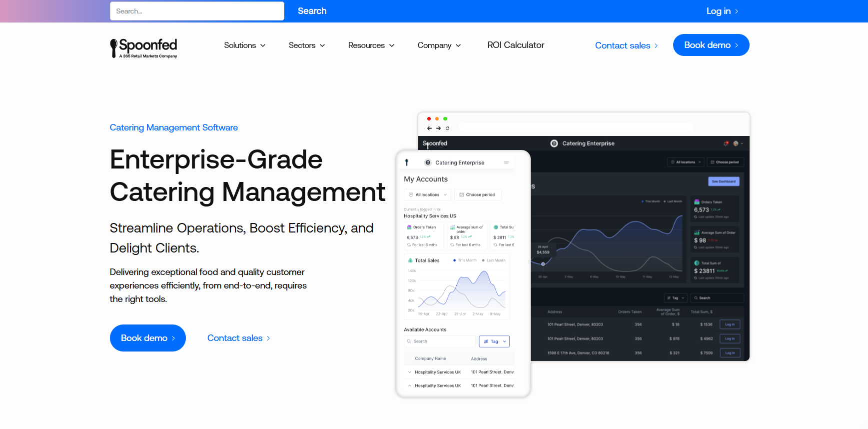Open the hamburger menu in the mobile mockup

click(x=506, y=162)
